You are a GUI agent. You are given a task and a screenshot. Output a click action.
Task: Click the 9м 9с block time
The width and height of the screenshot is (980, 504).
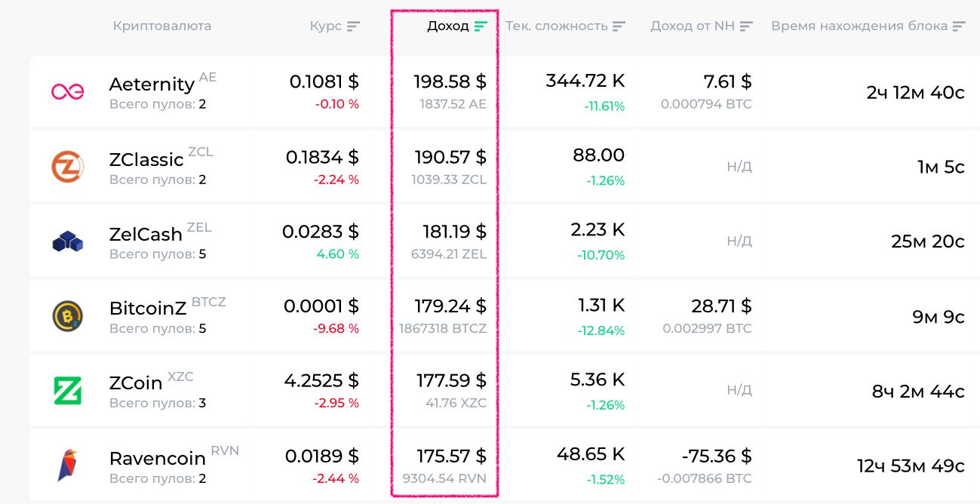point(939,317)
